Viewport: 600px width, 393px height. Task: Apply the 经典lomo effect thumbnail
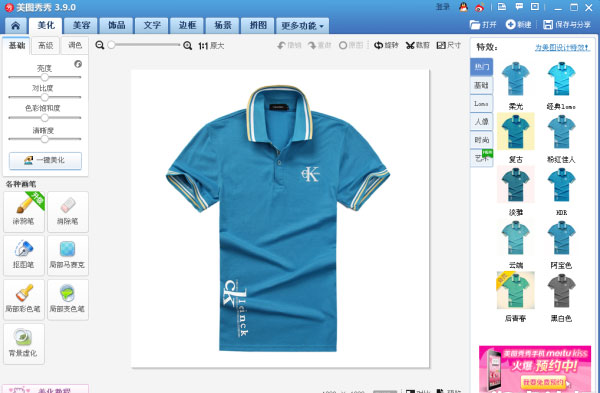(x=561, y=78)
